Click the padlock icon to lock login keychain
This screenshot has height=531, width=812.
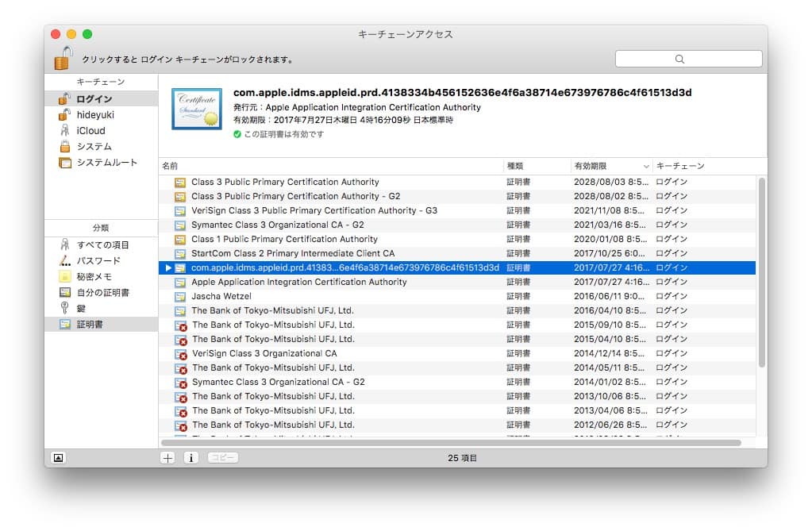click(x=63, y=58)
